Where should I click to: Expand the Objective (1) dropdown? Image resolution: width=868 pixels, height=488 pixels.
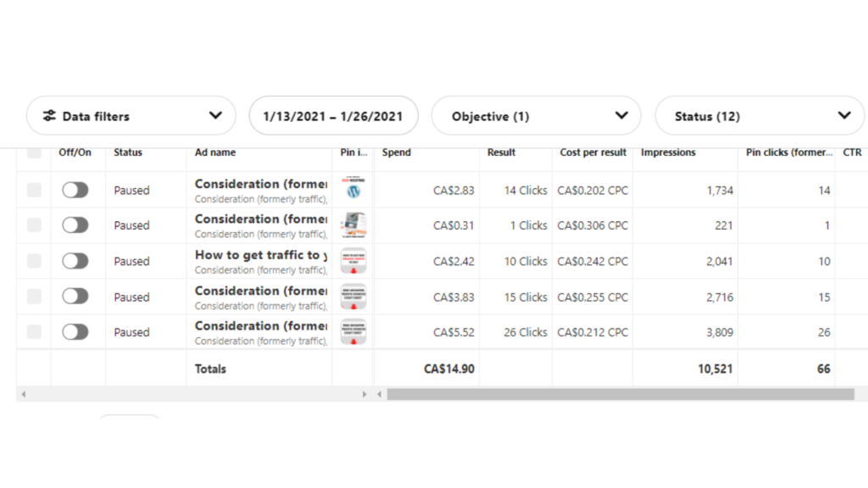click(x=536, y=115)
